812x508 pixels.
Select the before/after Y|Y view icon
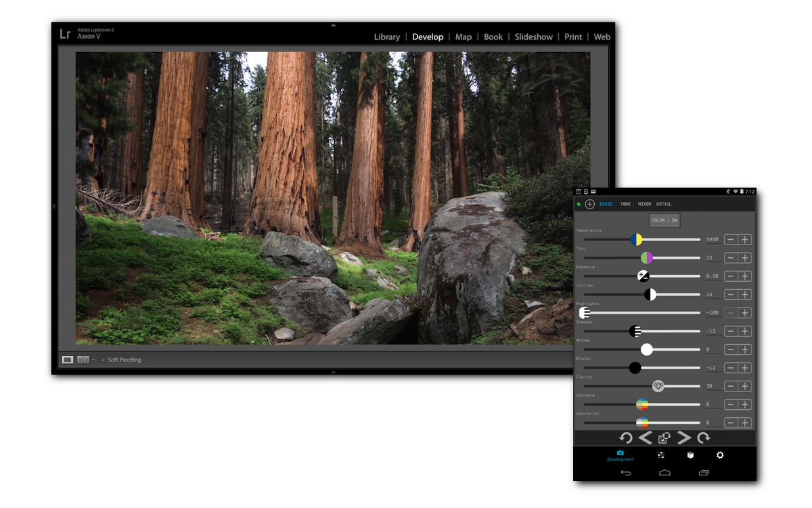83,360
